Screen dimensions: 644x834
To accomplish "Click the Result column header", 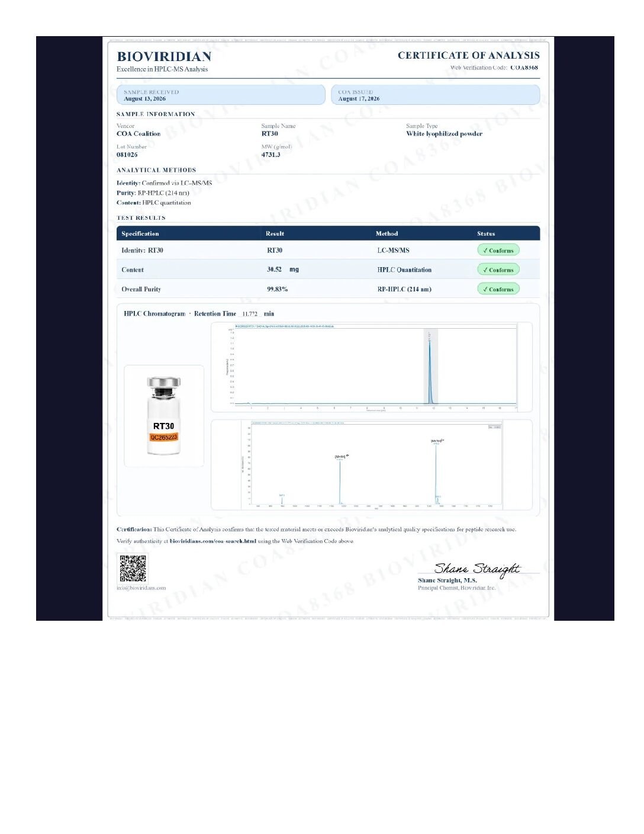I will tap(275, 234).
